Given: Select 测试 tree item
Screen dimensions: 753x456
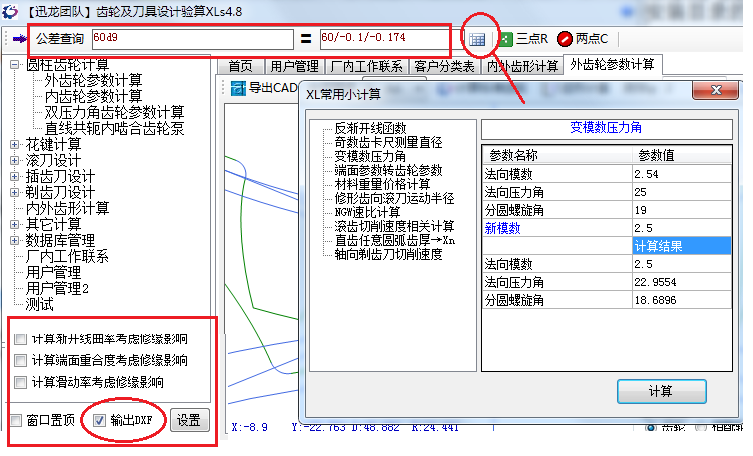Looking at the screenshot, I should click(39, 304).
